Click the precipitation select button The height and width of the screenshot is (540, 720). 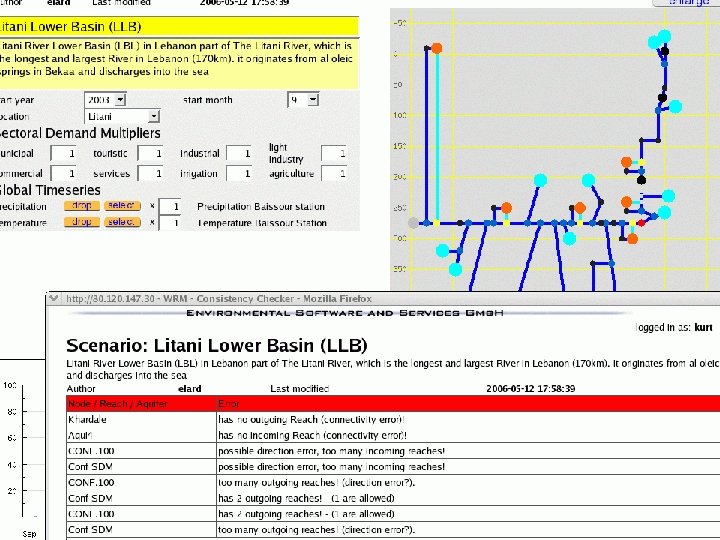[122, 206]
